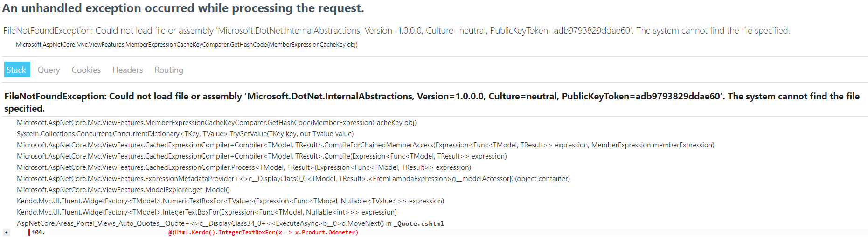The width and height of the screenshot is (868, 237).
Task: Click the CompileForChainedMemberAccess stack frame
Action: 365,145
